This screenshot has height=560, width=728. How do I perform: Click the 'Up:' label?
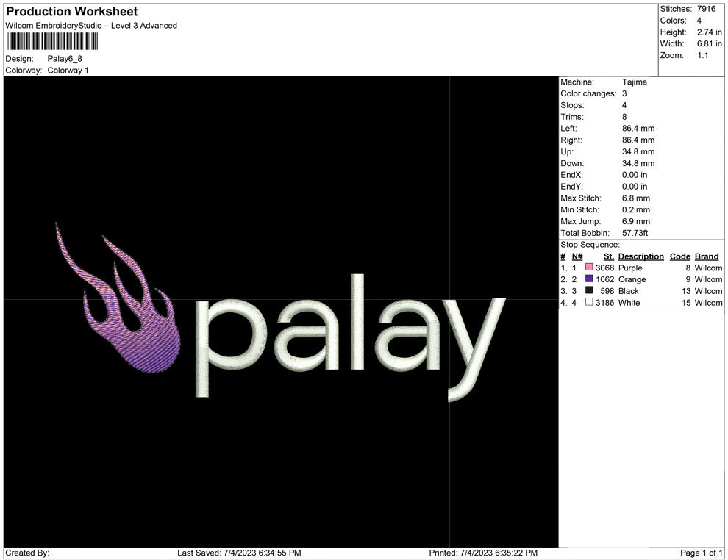click(x=566, y=151)
